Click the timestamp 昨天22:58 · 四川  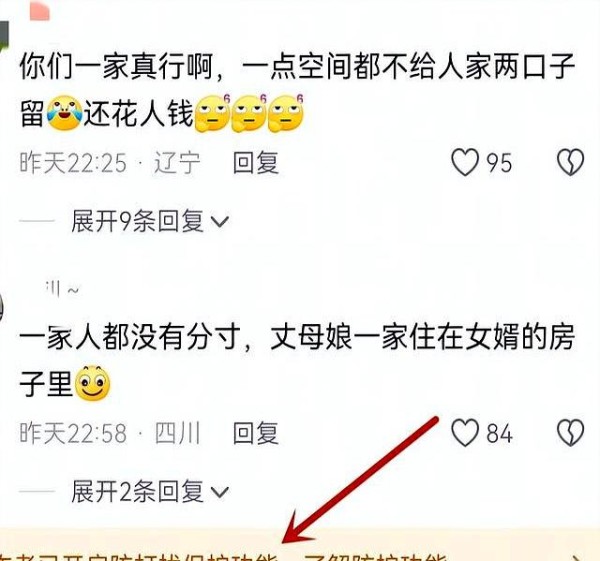click(110, 433)
